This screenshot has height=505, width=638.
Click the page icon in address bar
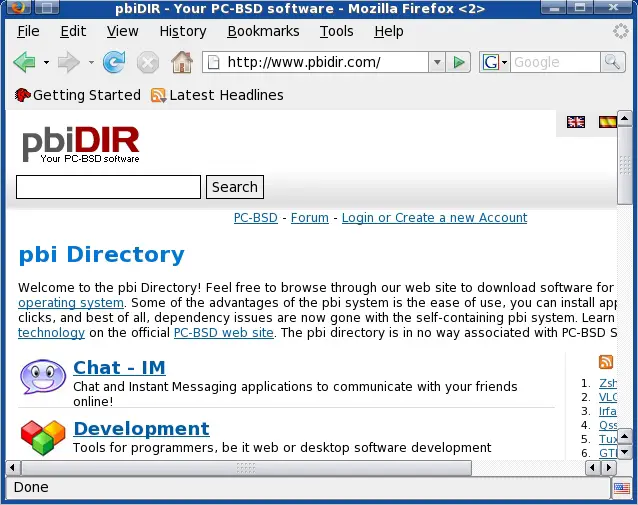coord(213,62)
